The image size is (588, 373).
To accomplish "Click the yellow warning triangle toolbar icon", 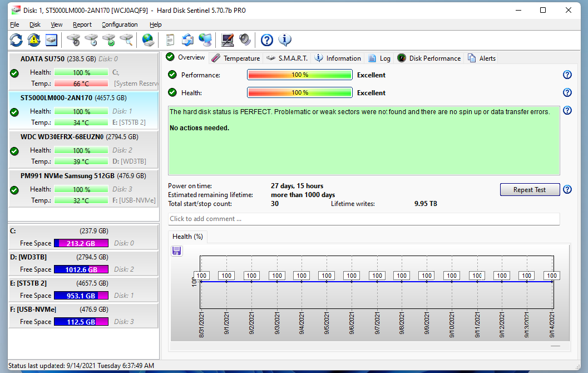I will click(x=34, y=40).
